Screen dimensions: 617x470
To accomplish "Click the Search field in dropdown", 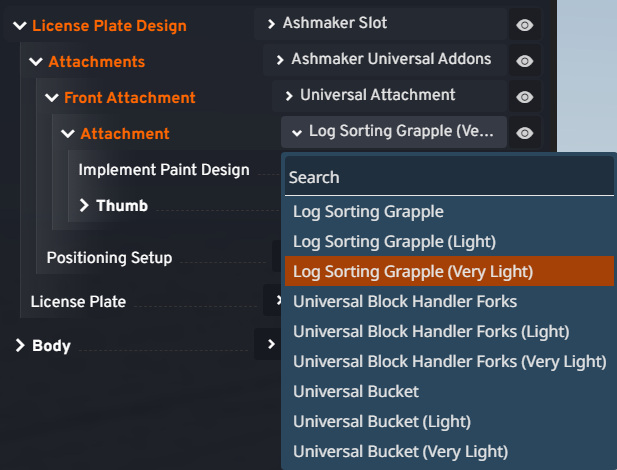I will coord(448,177).
